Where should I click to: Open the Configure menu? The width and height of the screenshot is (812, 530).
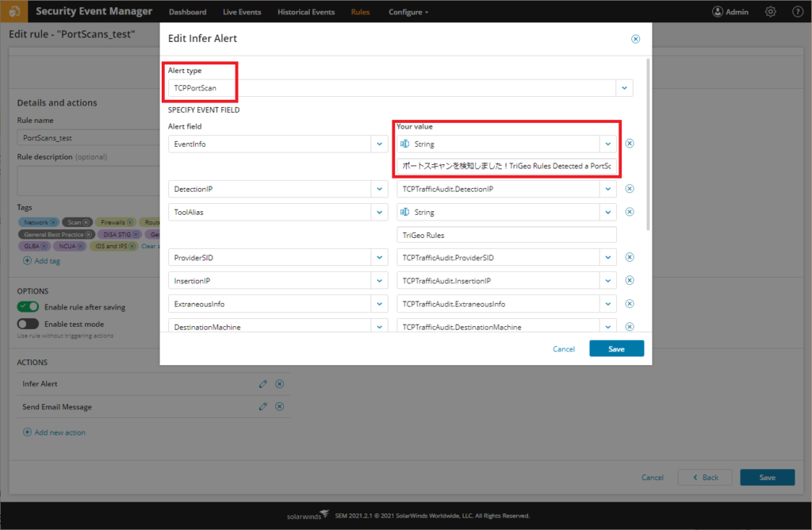click(408, 12)
